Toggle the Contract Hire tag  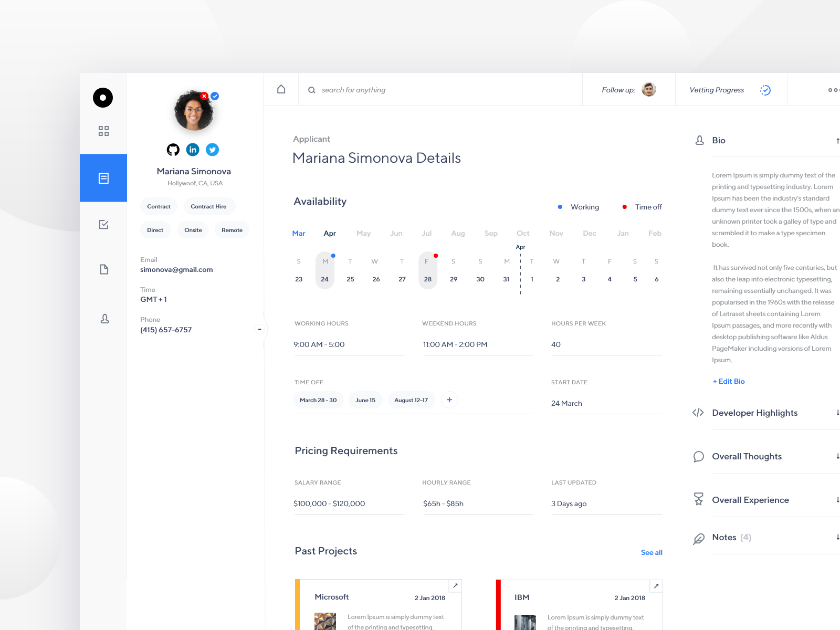click(x=209, y=206)
